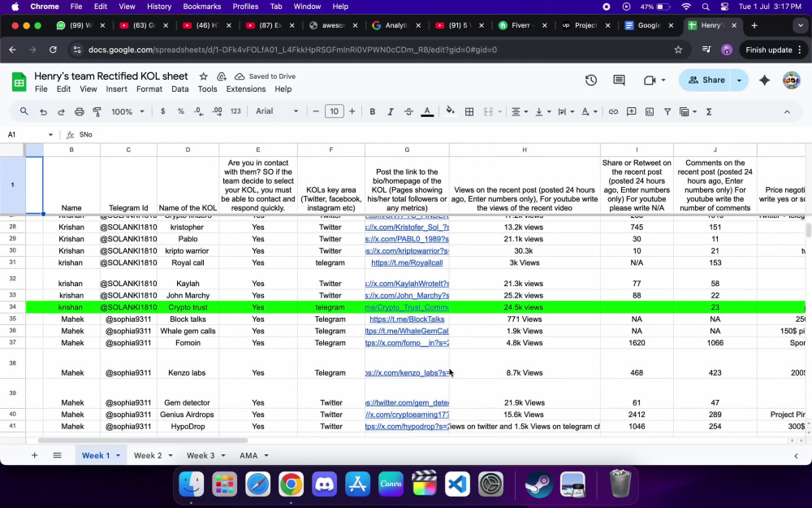Toggle italic formatting
Viewport: 812px width, 508px height.
(391, 111)
